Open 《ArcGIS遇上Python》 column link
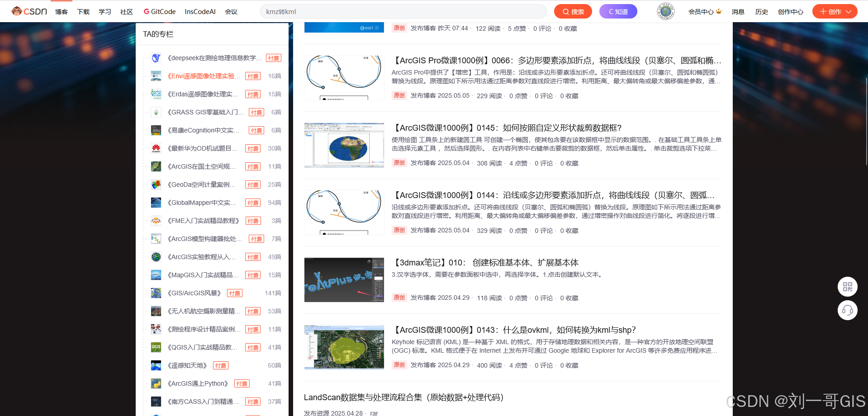 [x=198, y=383]
